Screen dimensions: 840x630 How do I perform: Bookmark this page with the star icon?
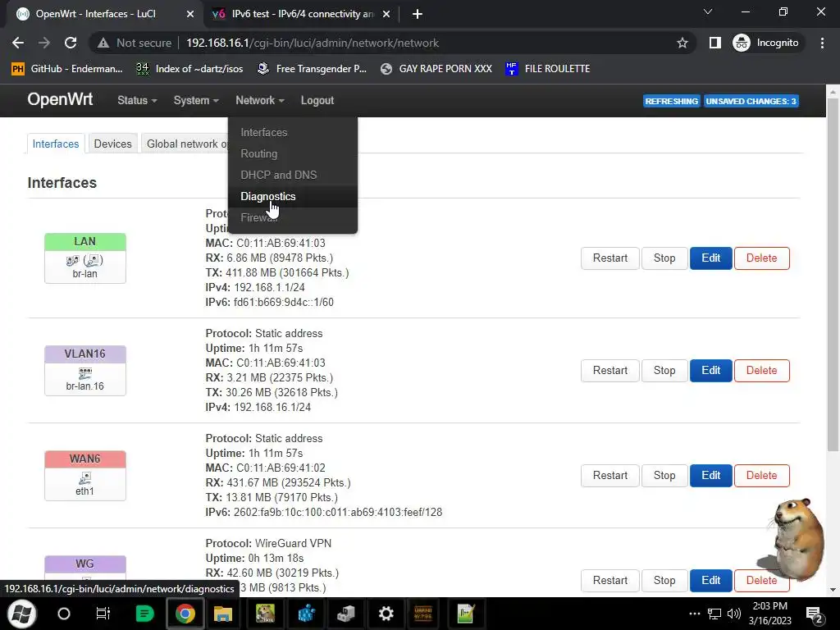click(x=682, y=43)
